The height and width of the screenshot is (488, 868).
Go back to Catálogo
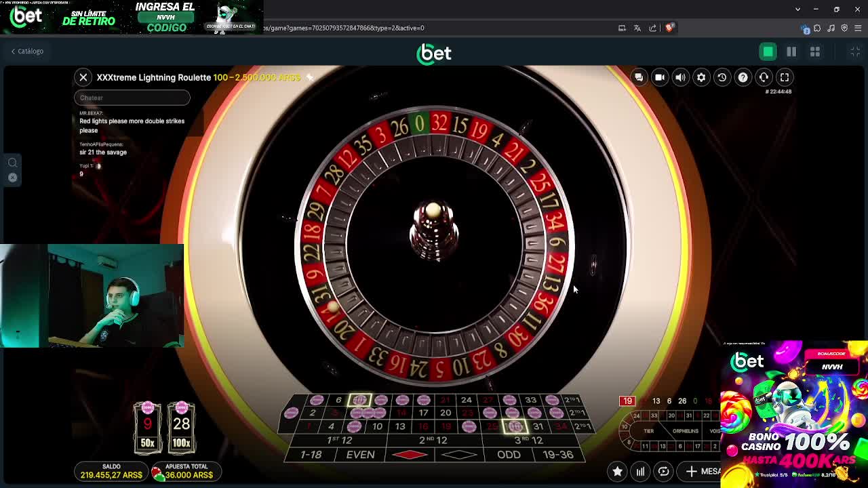(27, 51)
